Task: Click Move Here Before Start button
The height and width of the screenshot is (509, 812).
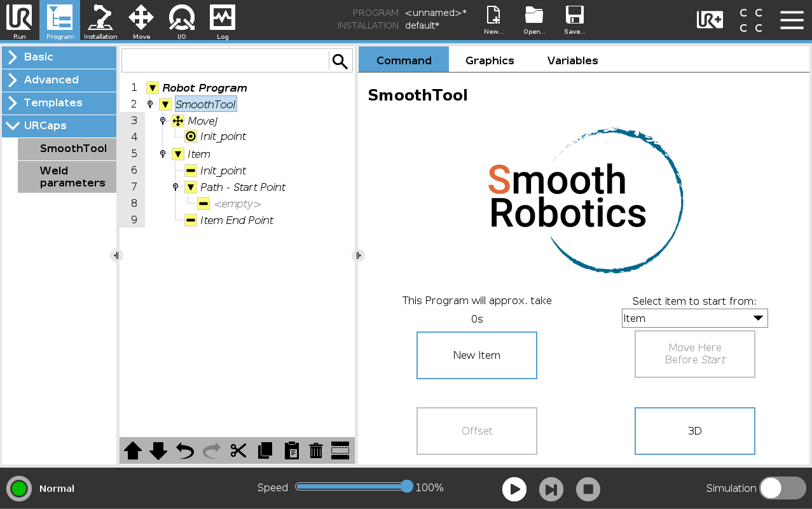Action: [695, 354]
